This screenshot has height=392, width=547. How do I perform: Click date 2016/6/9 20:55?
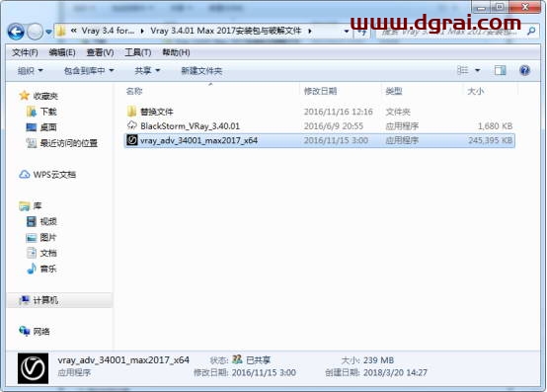pyautogui.click(x=334, y=126)
